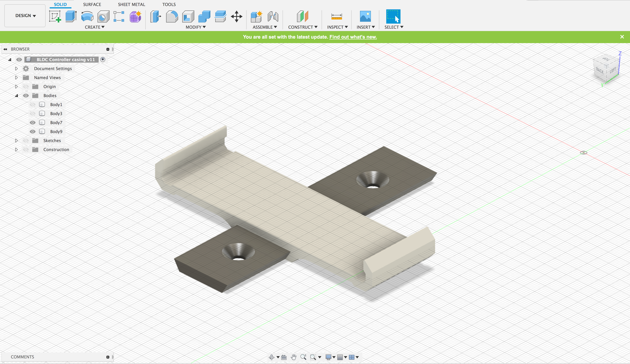This screenshot has height=364, width=630.
Task: Select the Revolve tool icon
Action: point(87,17)
